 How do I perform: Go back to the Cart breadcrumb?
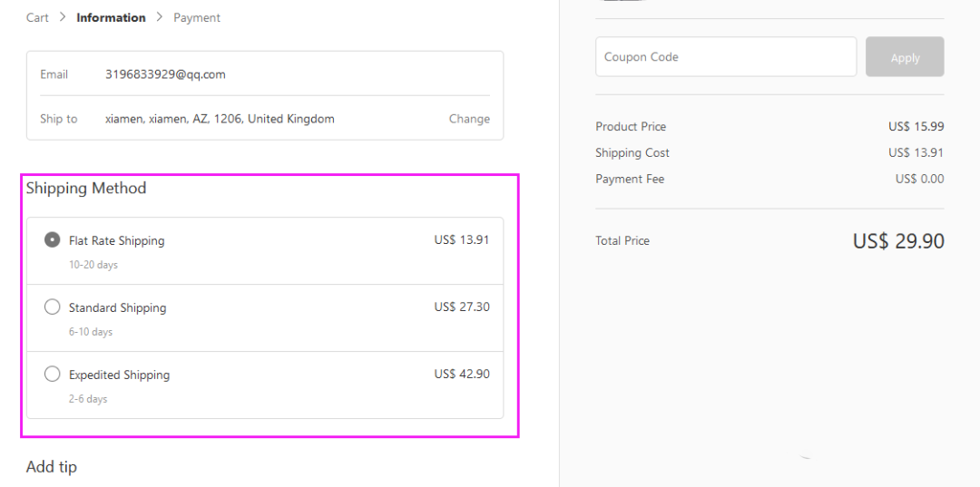[37, 17]
